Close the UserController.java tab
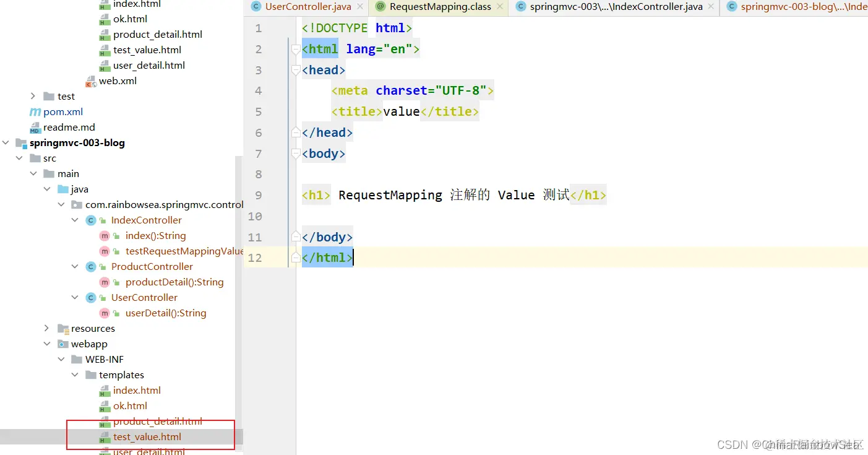868x455 pixels. pos(360,7)
